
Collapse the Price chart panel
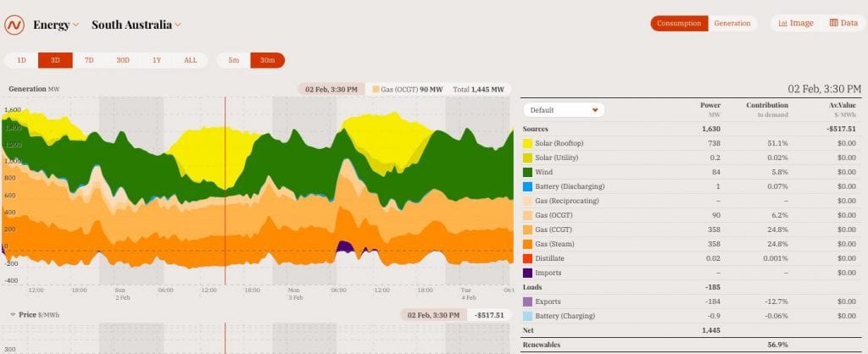click(x=13, y=314)
